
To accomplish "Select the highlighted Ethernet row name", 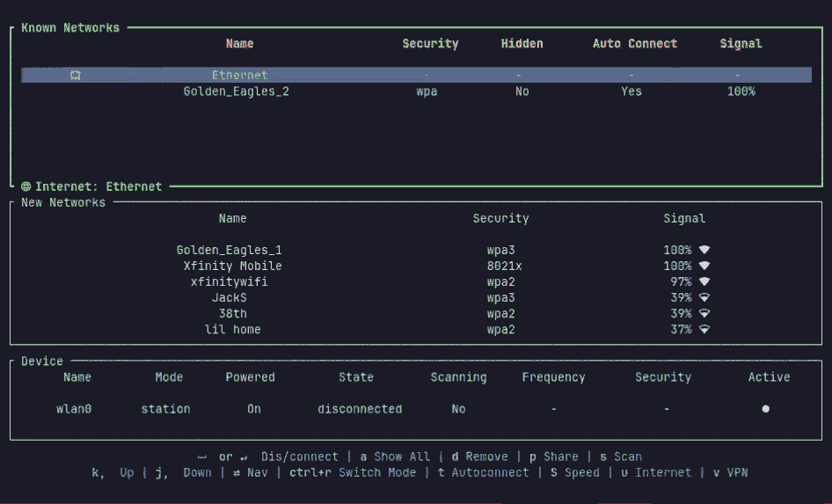I will (240, 75).
